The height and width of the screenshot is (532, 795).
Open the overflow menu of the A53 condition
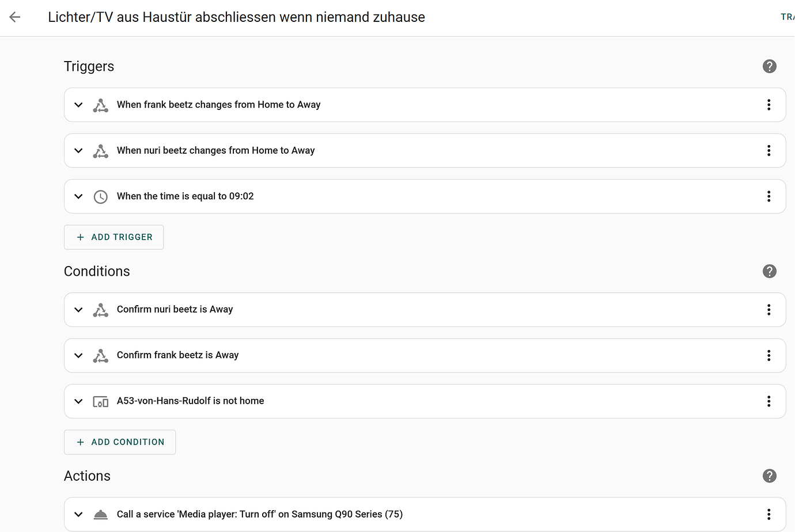tap(768, 401)
